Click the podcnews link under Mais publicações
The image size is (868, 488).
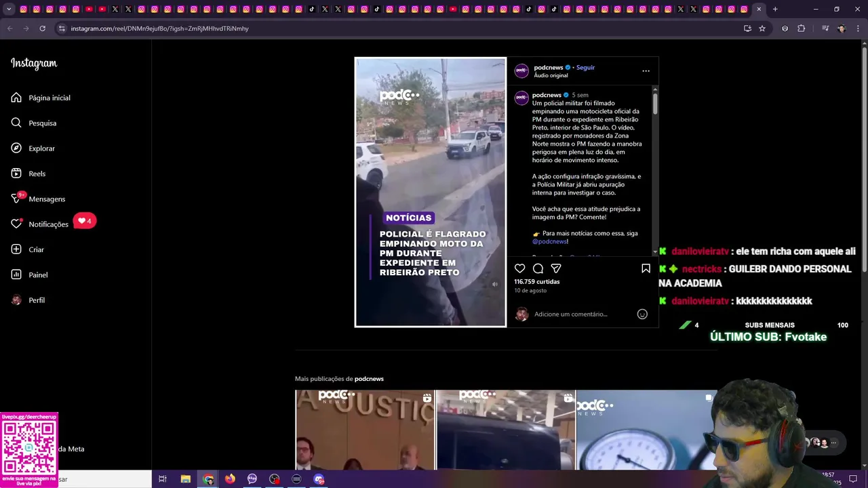(x=369, y=379)
